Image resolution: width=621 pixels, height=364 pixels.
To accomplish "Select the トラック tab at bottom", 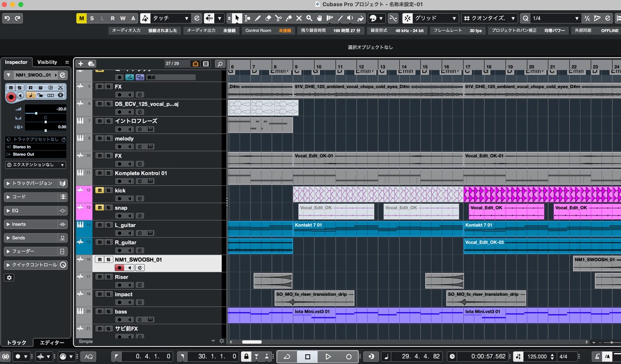I will pyautogui.click(x=17, y=343).
